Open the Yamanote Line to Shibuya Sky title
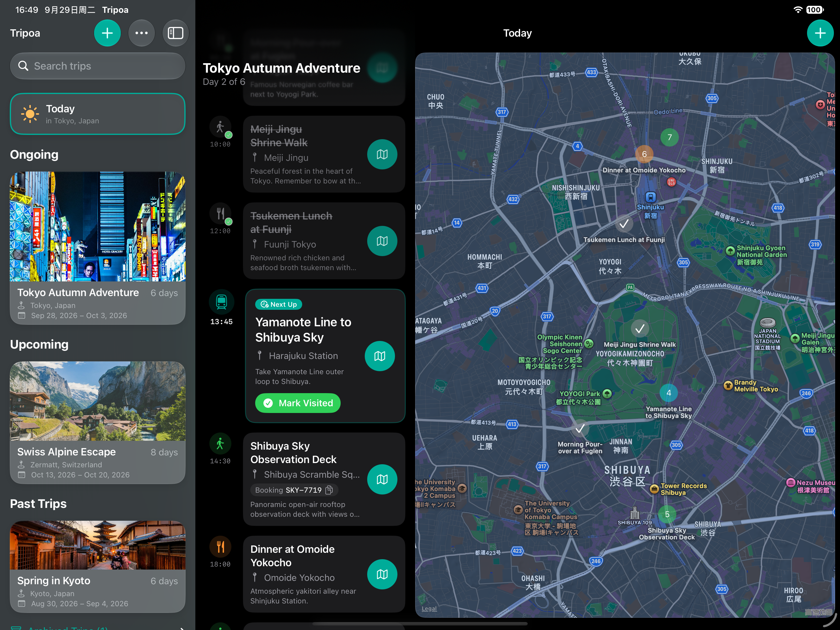 303,330
